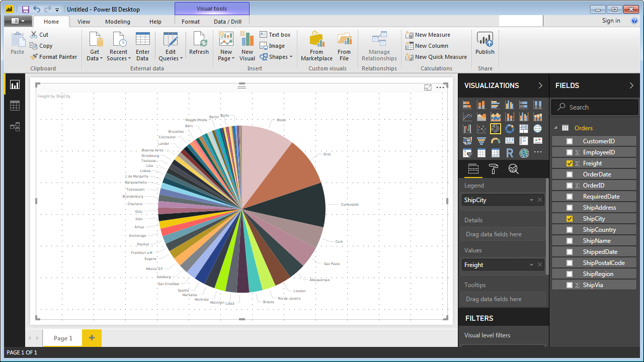The image size is (644, 362).
Task: Switch to the Modeling ribbon tab
Action: pos(117,22)
